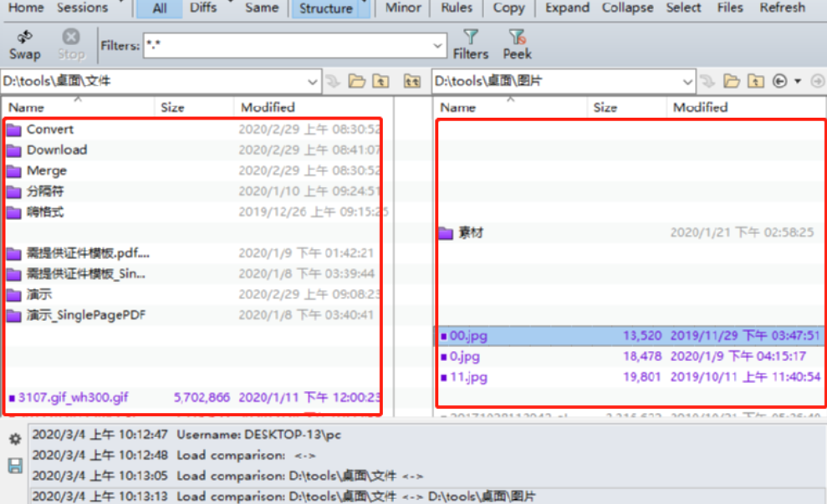
Task: Select the 0.jpg file row
Action: pos(630,357)
